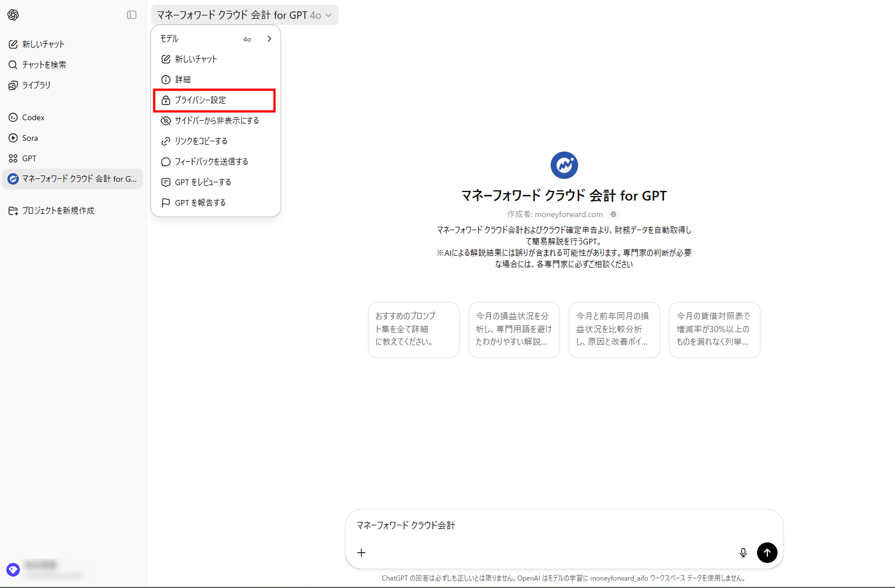Click the microphone dictation icon

pos(743,553)
